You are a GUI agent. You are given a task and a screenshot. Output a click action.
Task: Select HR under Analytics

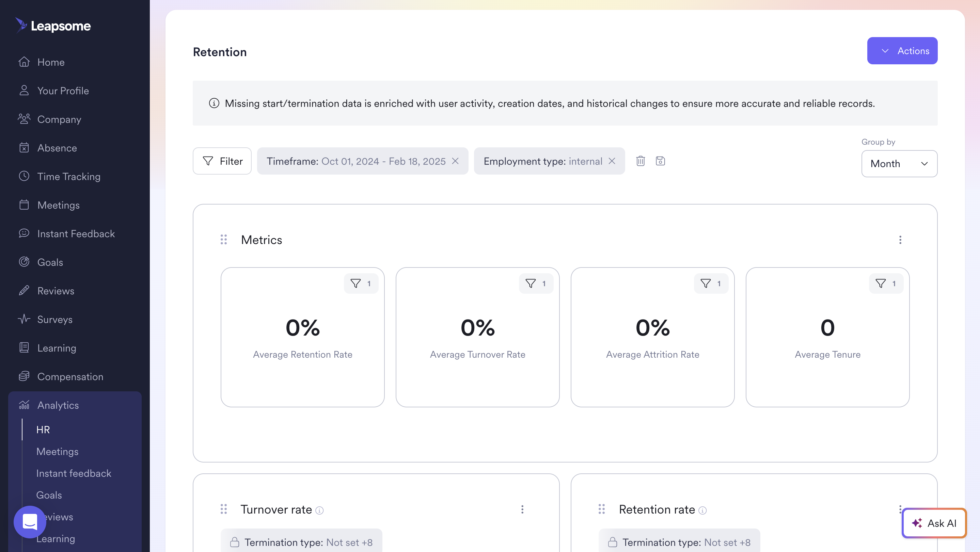click(43, 429)
